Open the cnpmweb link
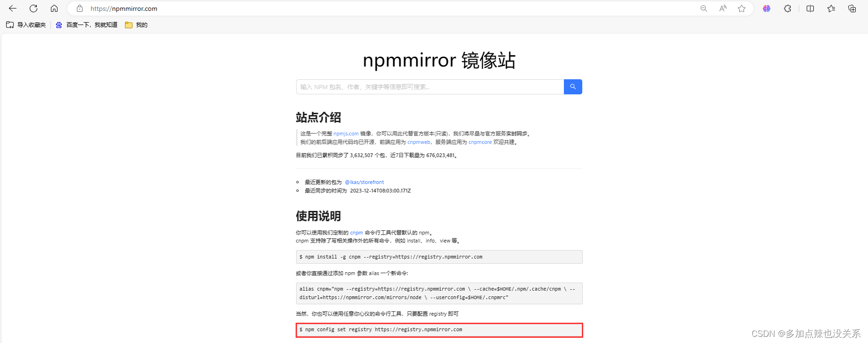This screenshot has height=343, width=868. 419,142
